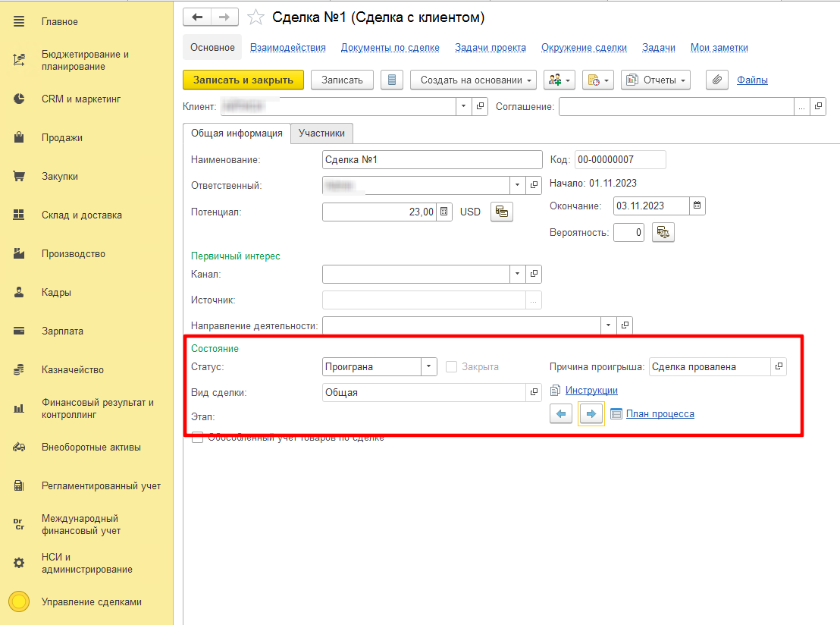Open Документы по сделке section
Screen dimensions: 840x625
click(x=390, y=47)
